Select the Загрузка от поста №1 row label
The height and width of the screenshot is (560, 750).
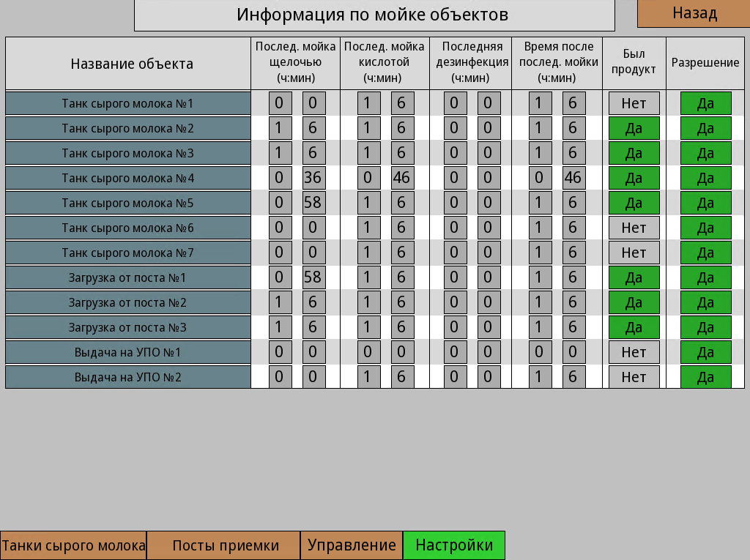(x=128, y=277)
